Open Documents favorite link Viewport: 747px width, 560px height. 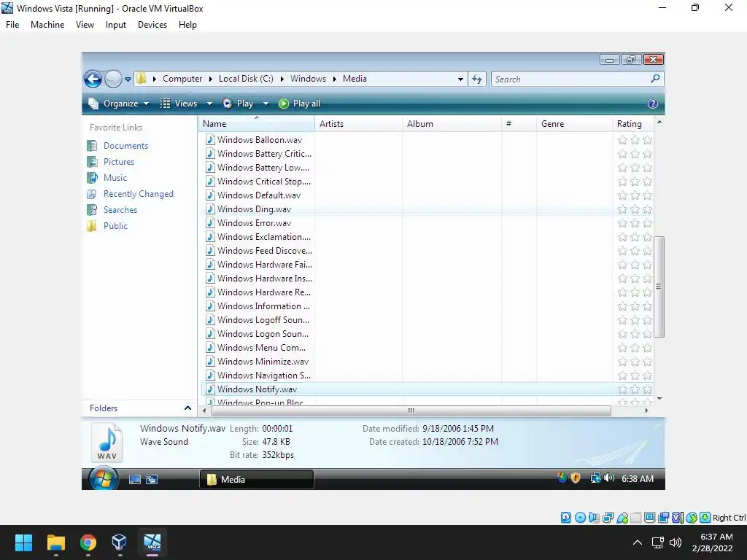pyautogui.click(x=125, y=146)
